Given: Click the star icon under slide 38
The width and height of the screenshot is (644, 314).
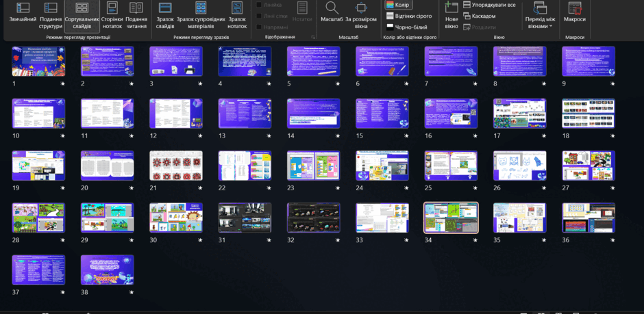Looking at the screenshot, I should tap(132, 293).
